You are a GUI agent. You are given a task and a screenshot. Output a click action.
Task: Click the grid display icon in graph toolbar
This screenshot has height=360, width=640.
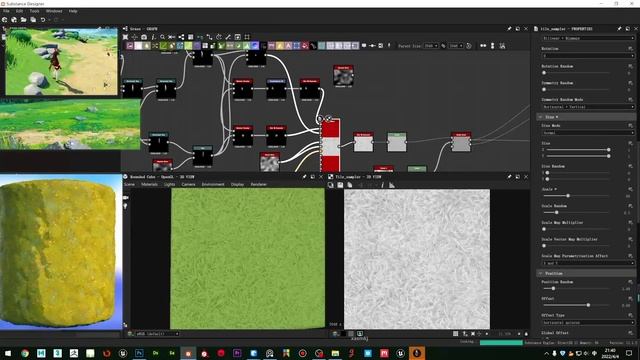coord(191,37)
